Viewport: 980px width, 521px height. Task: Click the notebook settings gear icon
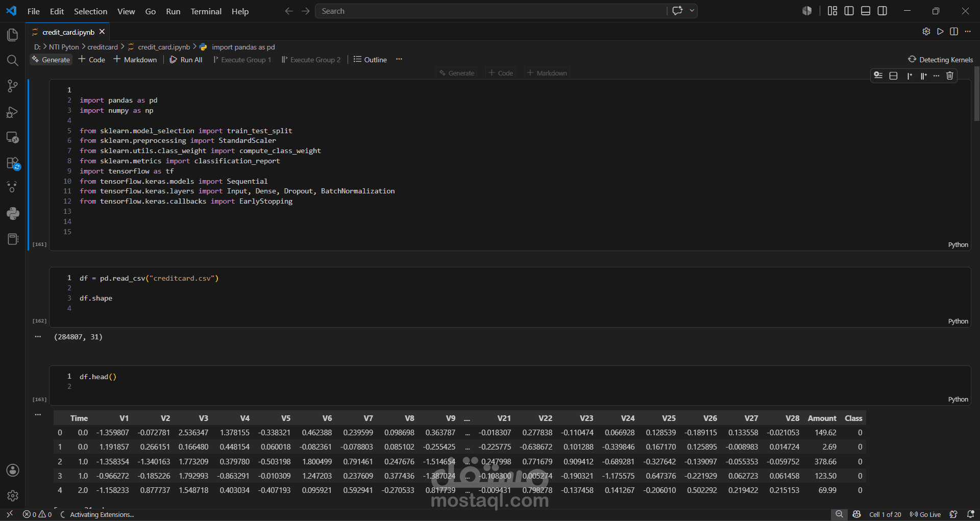(926, 32)
